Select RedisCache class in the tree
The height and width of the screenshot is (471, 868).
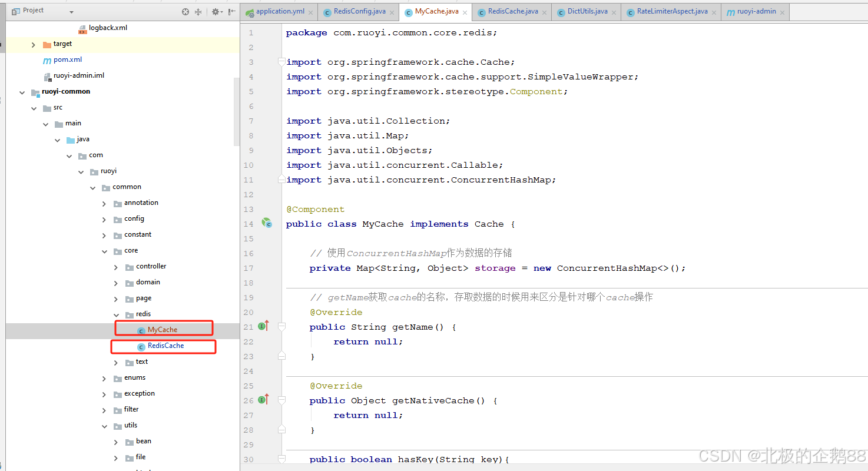coord(165,346)
